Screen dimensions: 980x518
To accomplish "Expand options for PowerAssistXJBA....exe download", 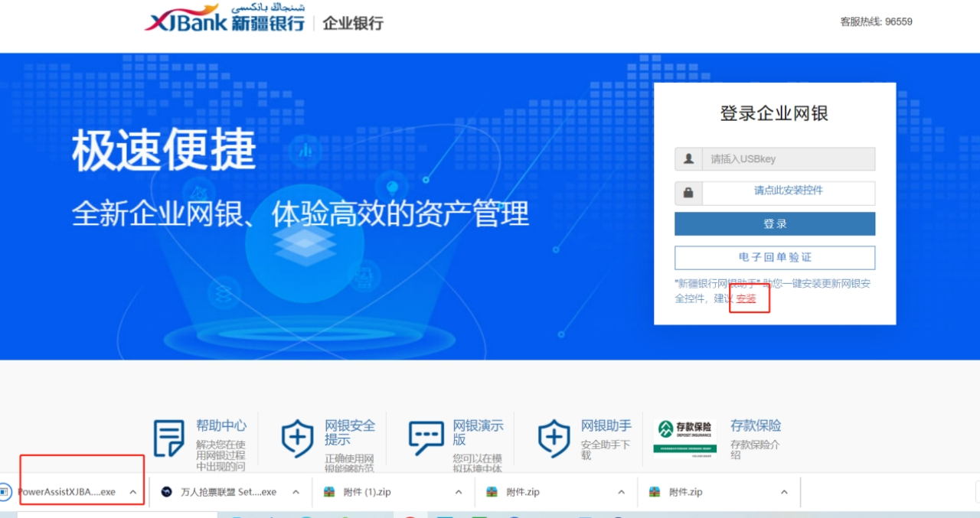I will [x=132, y=492].
